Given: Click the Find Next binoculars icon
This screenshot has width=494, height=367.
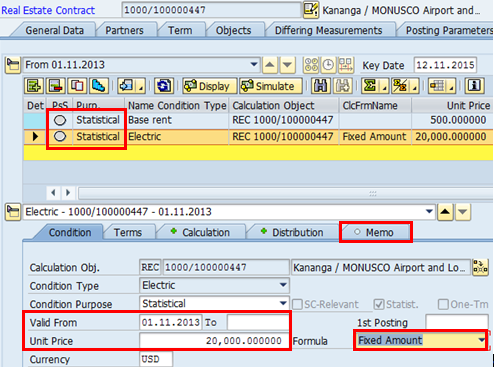Looking at the screenshot, I should (x=342, y=86).
